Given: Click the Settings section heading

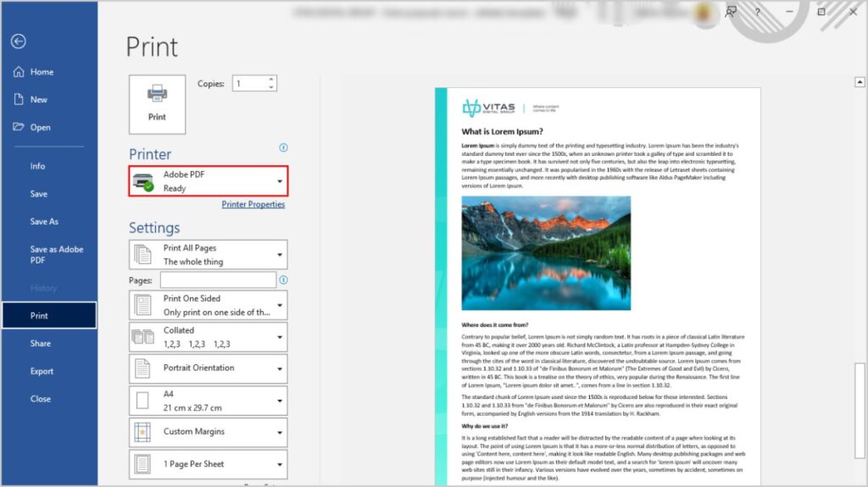Looking at the screenshot, I should coord(154,228).
